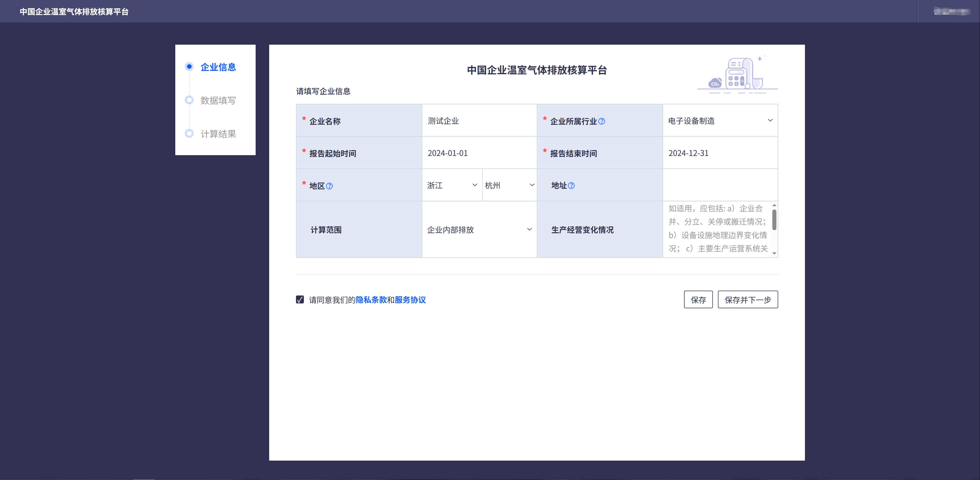
Task: Click help icon beside 地址 label
Action: click(571, 186)
